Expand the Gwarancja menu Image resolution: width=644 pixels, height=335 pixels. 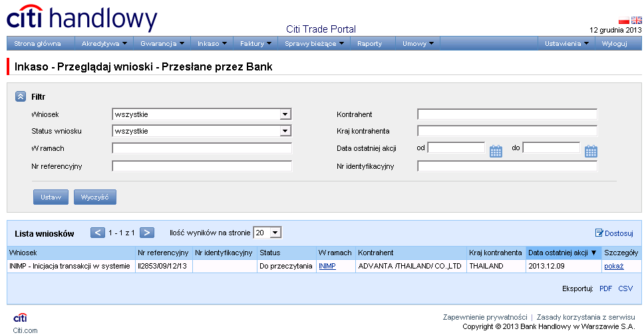coord(162,43)
